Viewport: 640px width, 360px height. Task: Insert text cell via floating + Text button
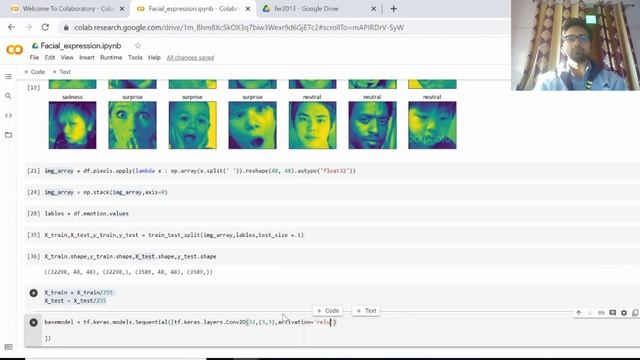366,311
